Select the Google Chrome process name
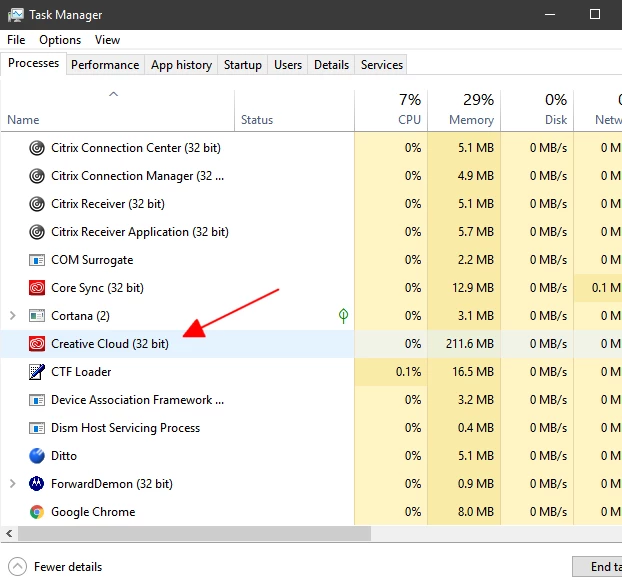This screenshot has height=585, width=622. [x=93, y=512]
